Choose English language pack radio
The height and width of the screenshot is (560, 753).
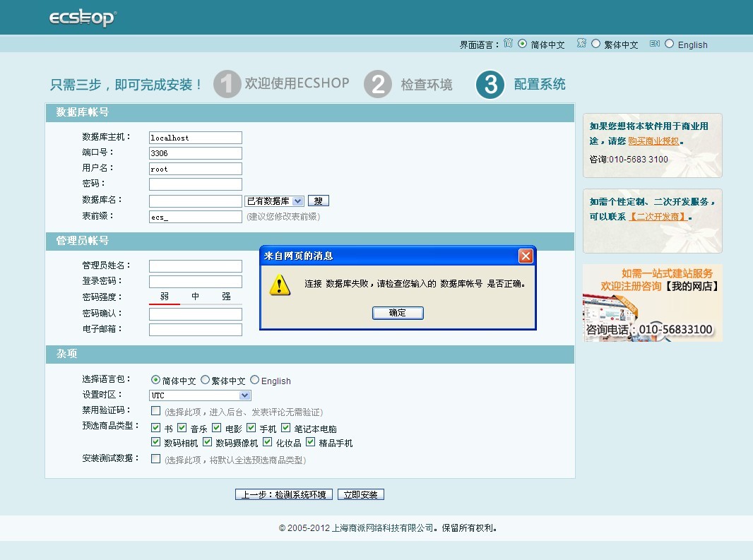pos(254,380)
